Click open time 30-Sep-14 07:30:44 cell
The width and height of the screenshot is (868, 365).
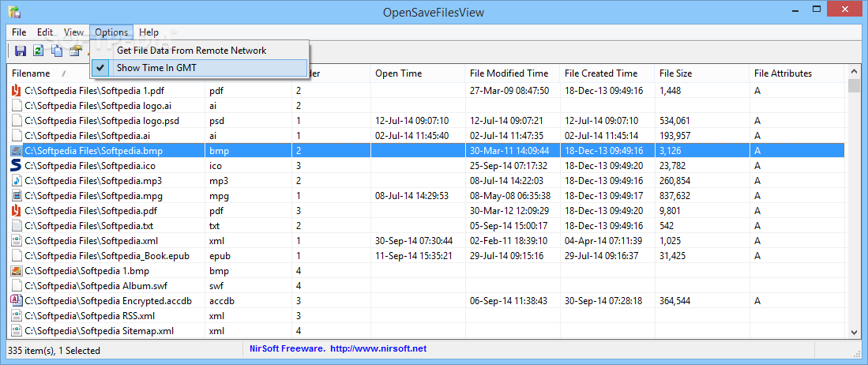click(x=417, y=240)
